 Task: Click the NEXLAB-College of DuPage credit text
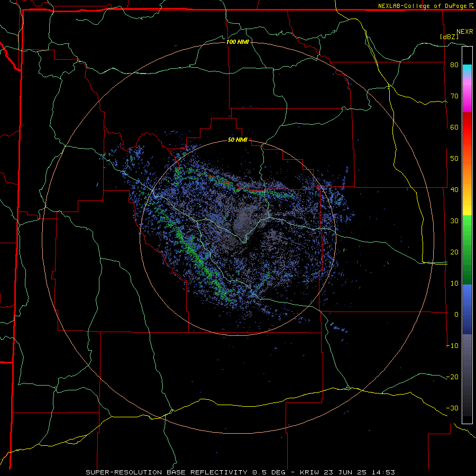click(423, 6)
